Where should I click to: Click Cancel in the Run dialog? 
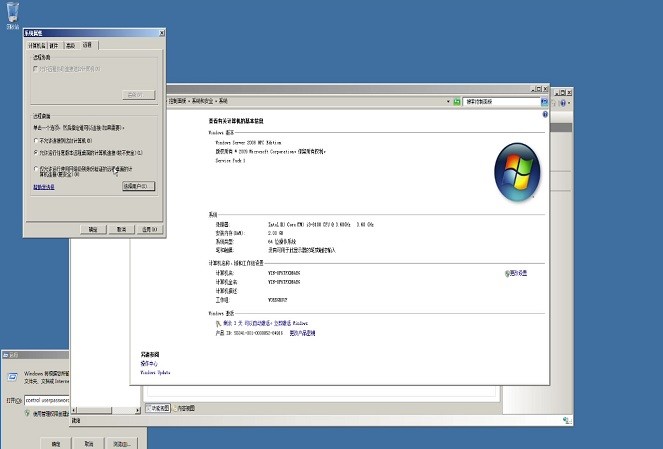pyautogui.click(x=88, y=444)
